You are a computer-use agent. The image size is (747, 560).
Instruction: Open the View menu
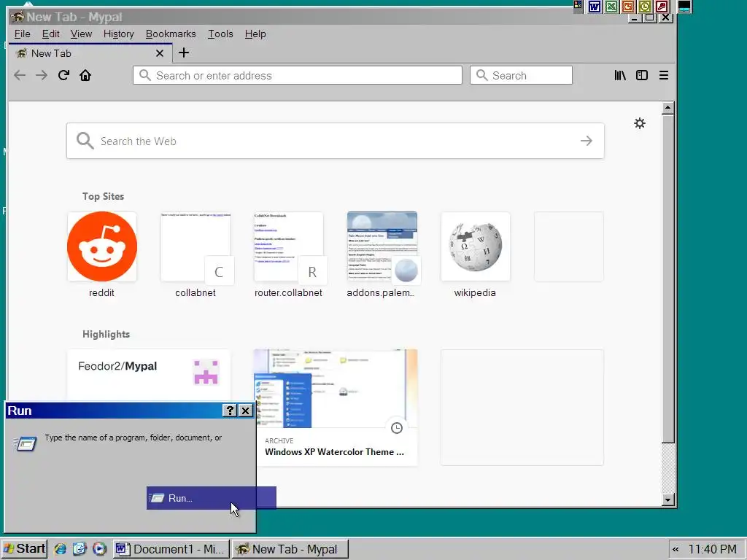[81, 34]
